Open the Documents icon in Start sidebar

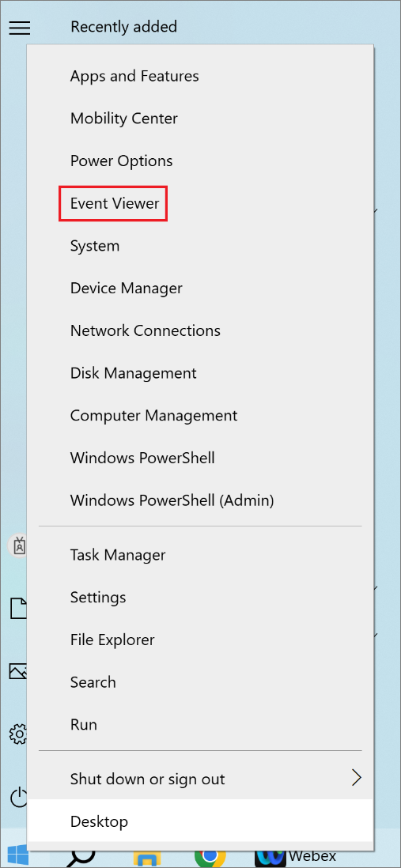point(19,608)
